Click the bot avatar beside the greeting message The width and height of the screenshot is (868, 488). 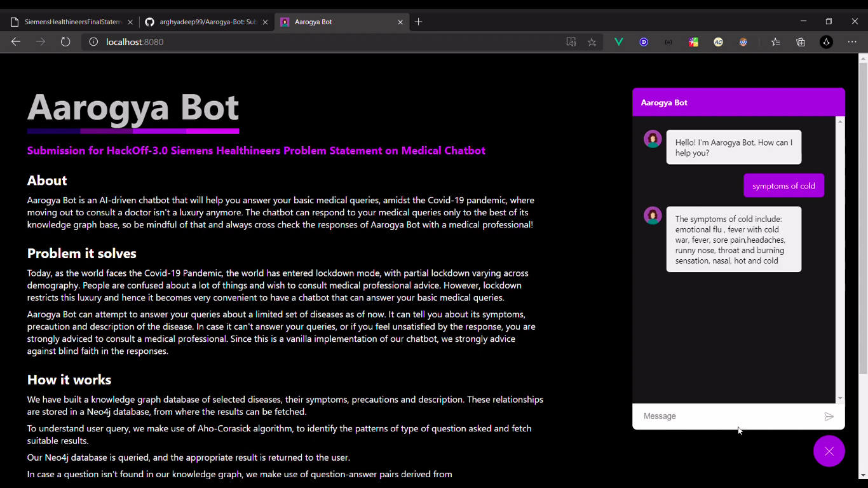653,139
